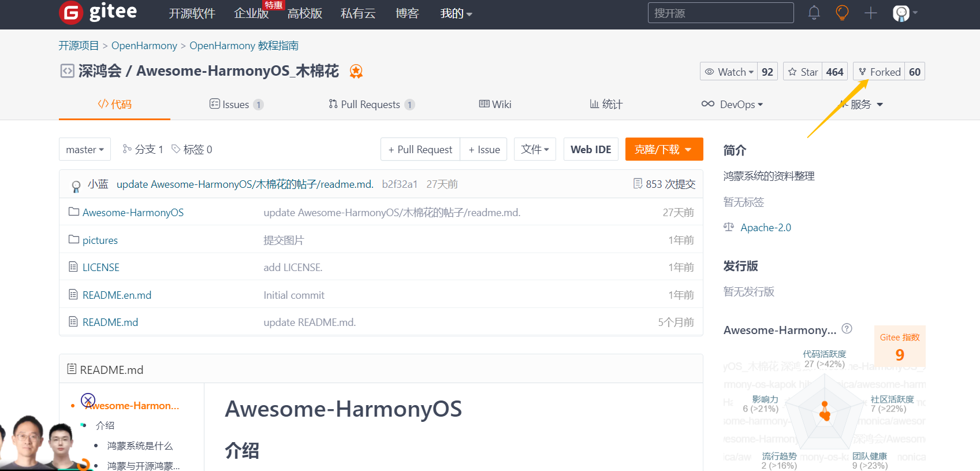
Task: Click the add LICENSE. commit message
Action: [x=293, y=268]
